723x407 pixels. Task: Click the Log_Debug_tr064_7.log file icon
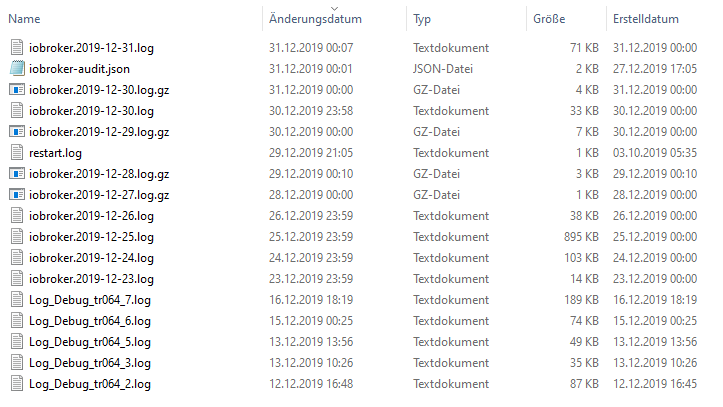pos(17,299)
